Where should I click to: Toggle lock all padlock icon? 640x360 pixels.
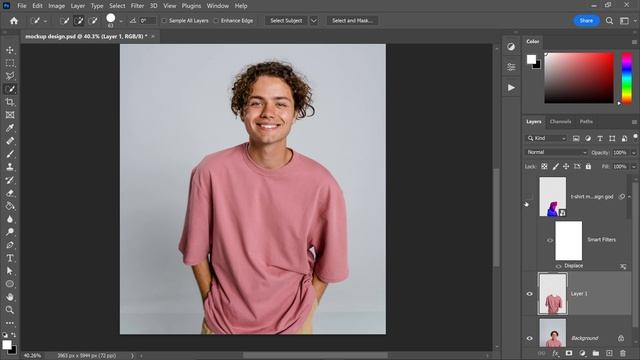(x=588, y=167)
